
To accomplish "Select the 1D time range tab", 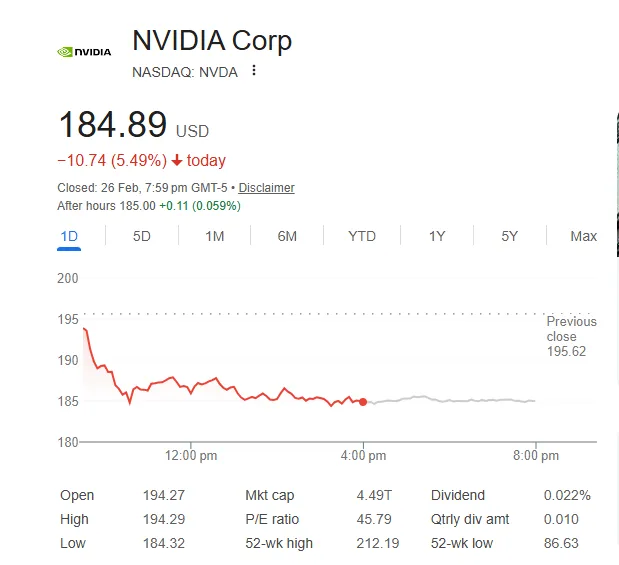I will (69, 237).
